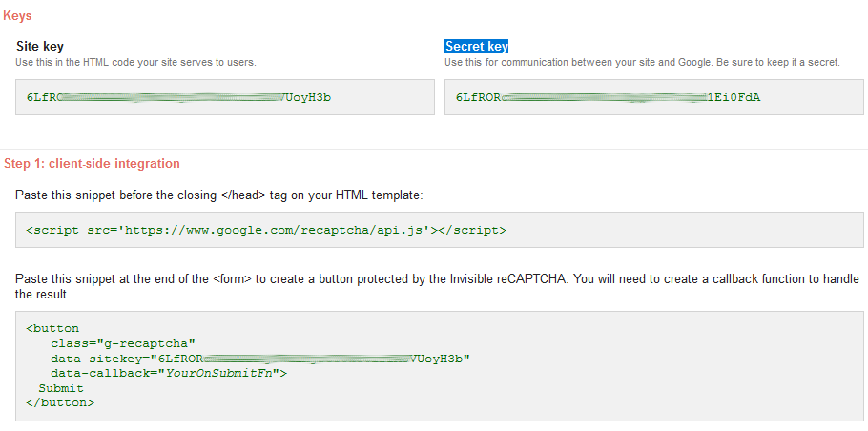This screenshot has width=868, height=431.
Task: Click the Invisible reCAPTCHA form instruction paragraph
Action: [431, 286]
